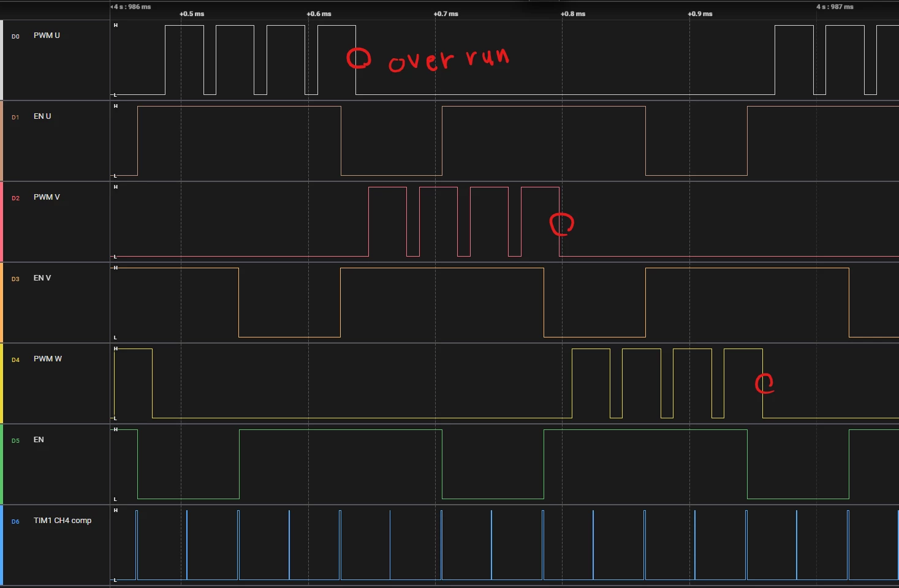Click the D4 channel identifier
The width and height of the screenshot is (899, 588).
15,360
